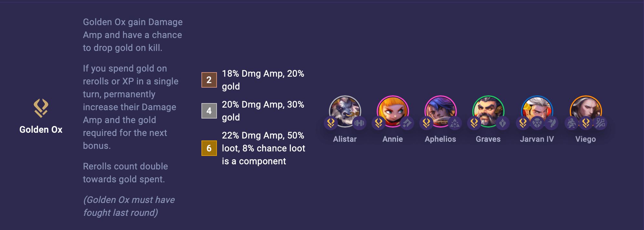This screenshot has width=644, height=230.
Task: Select Alistar's secondary Bruiser trait icon
Action: [x=360, y=123]
